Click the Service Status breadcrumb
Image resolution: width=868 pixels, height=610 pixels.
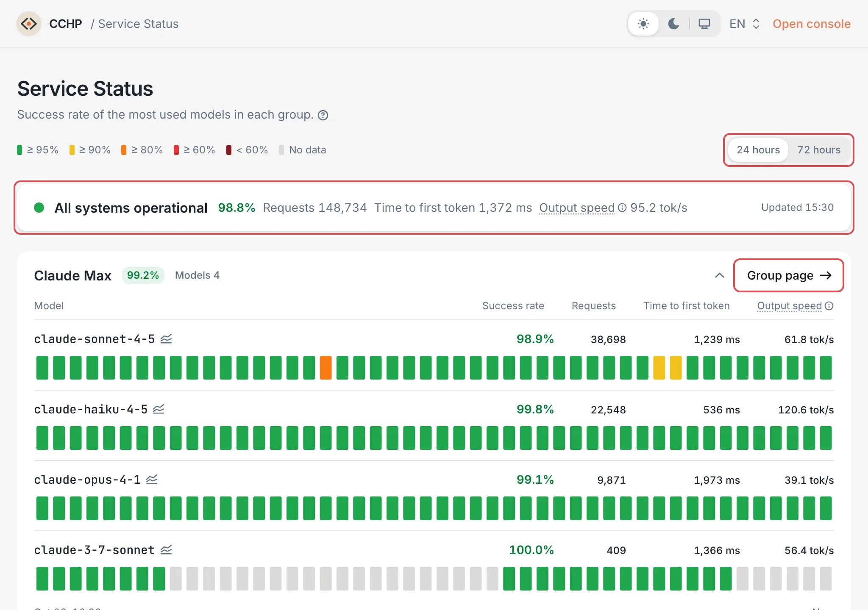pos(138,24)
